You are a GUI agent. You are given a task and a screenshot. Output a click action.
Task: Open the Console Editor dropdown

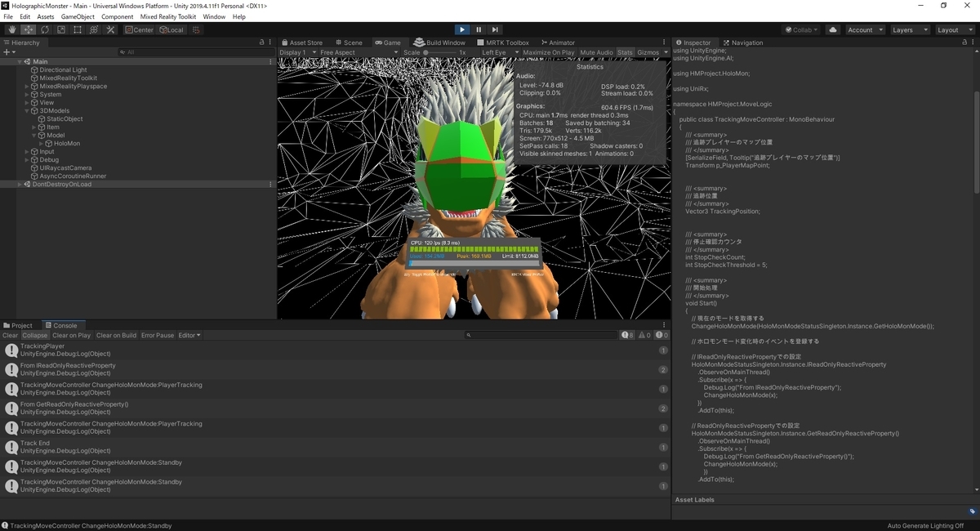point(189,335)
